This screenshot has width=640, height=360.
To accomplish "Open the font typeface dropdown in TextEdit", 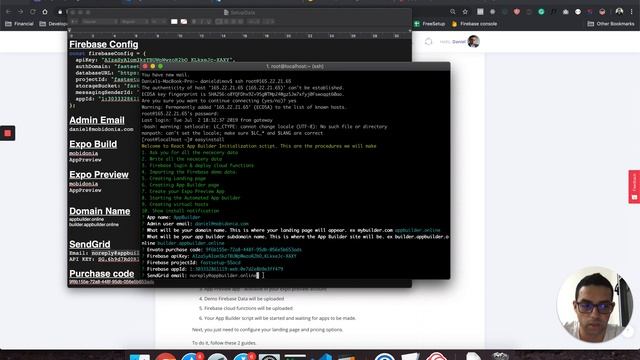I will click(134, 21).
